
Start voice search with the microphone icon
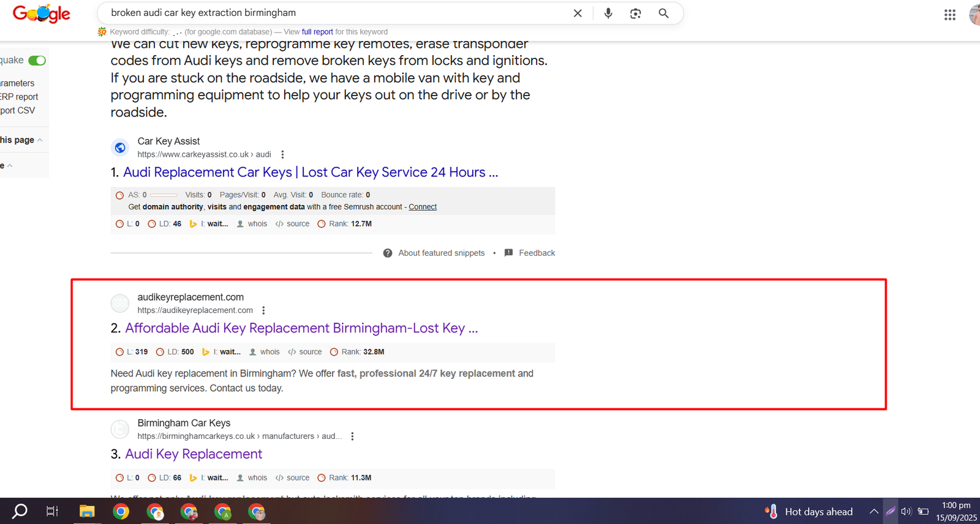pos(608,13)
